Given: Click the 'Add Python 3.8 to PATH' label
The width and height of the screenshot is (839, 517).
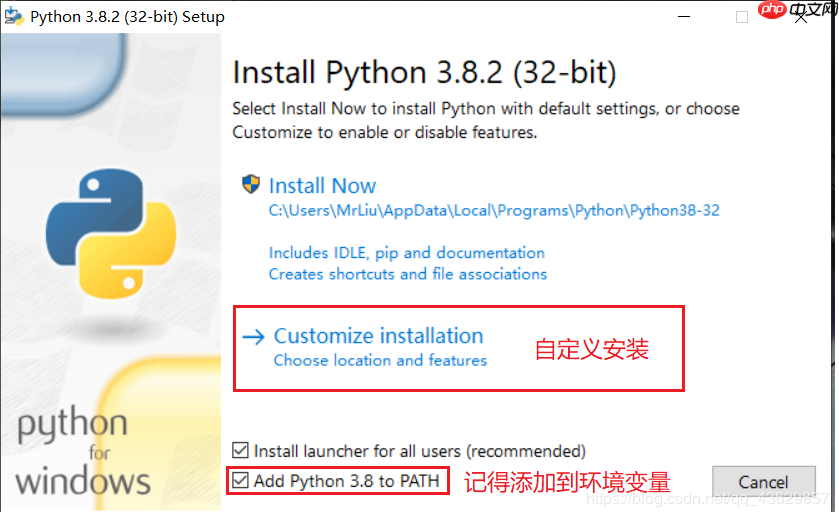Looking at the screenshot, I should (346, 481).
